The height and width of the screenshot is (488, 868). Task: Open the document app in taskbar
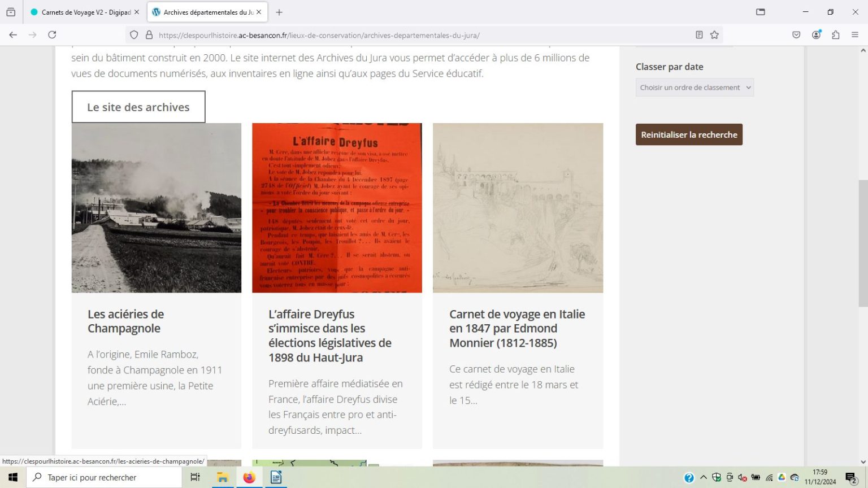pos(276,477)
